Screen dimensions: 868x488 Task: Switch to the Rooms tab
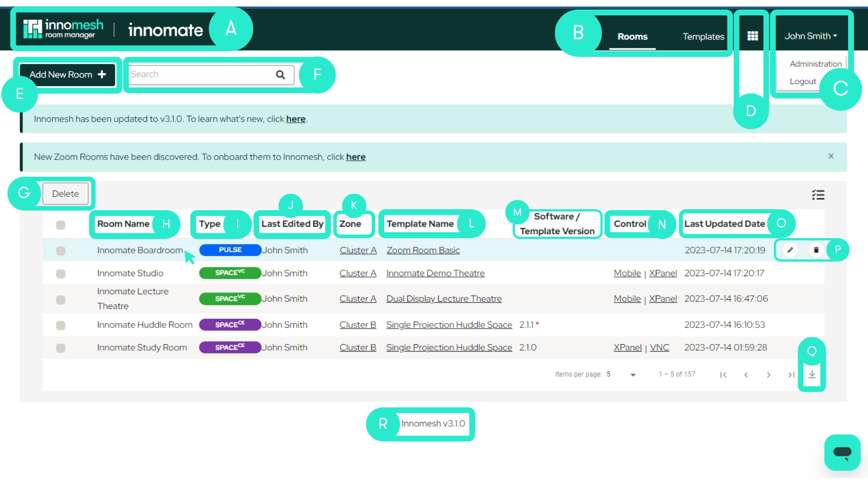(x=632, y=36)
